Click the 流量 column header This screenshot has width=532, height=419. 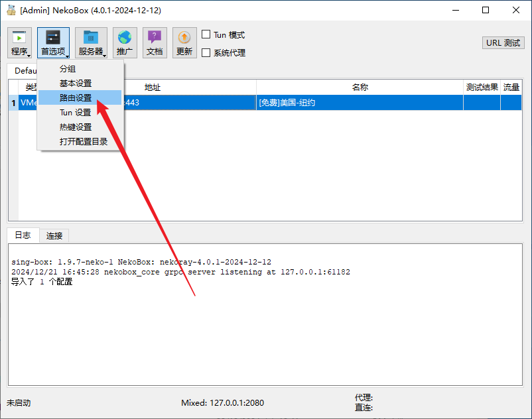(x=511, y=88)
